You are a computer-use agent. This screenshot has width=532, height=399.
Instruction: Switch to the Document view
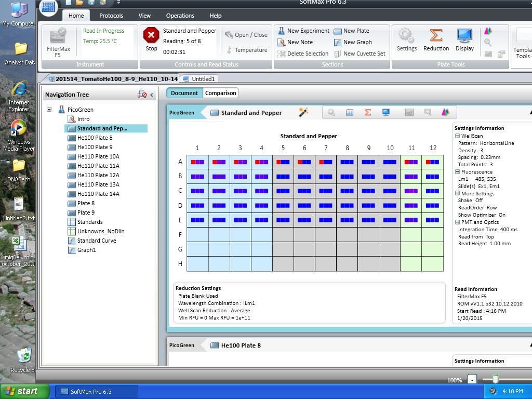(184, 93)
